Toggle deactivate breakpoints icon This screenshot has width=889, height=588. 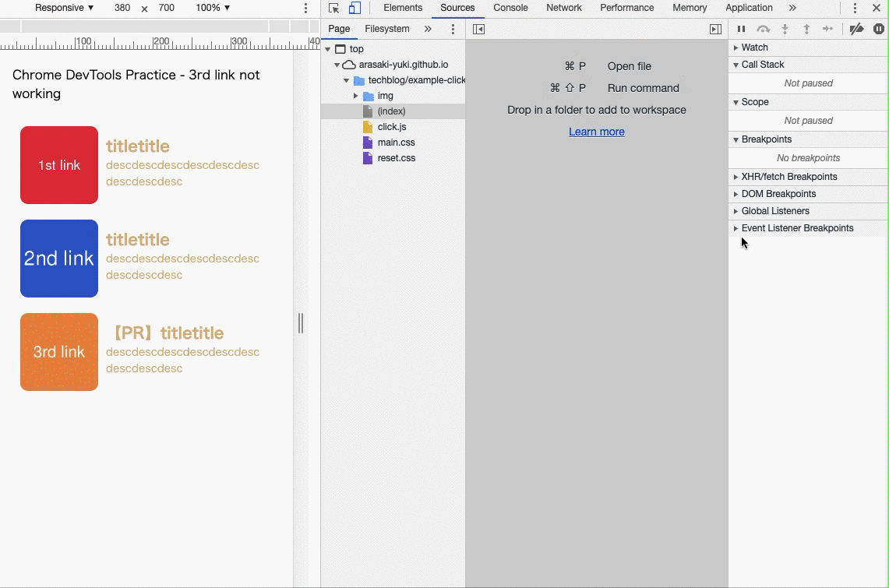(856, 30)
